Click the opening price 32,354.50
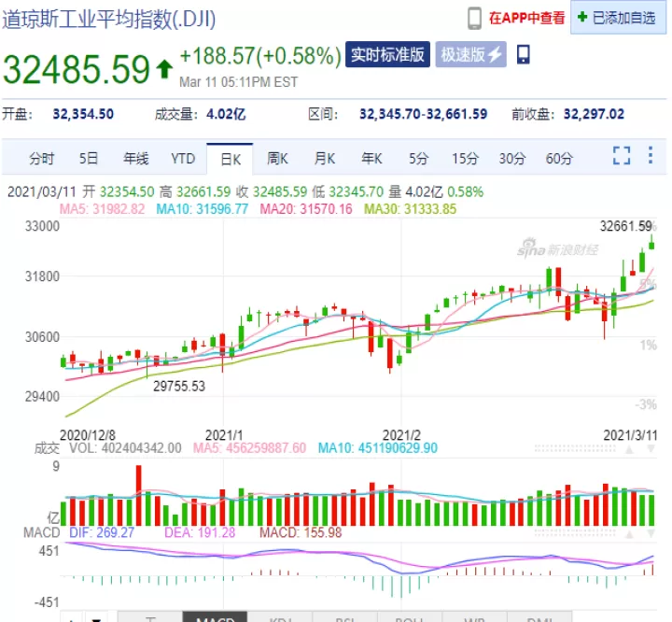The height and width of the screenshot is (622, 672). point(83,114)
